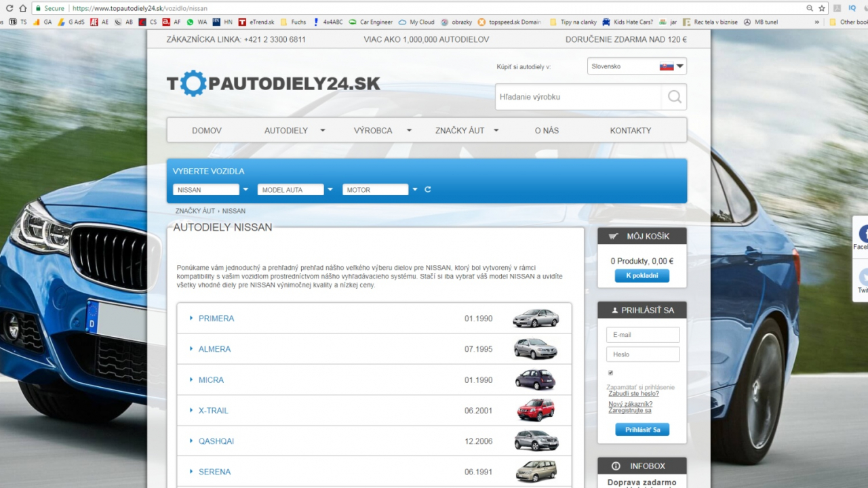868x488 pixels.
Task: Open the zoom magnifier in address bar
Action: click(810, 8)
